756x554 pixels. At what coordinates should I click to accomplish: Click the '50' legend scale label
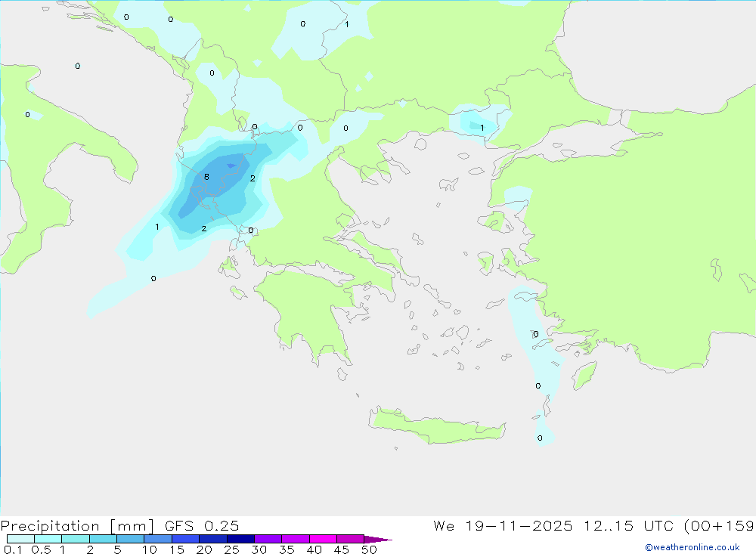(369, 549)
